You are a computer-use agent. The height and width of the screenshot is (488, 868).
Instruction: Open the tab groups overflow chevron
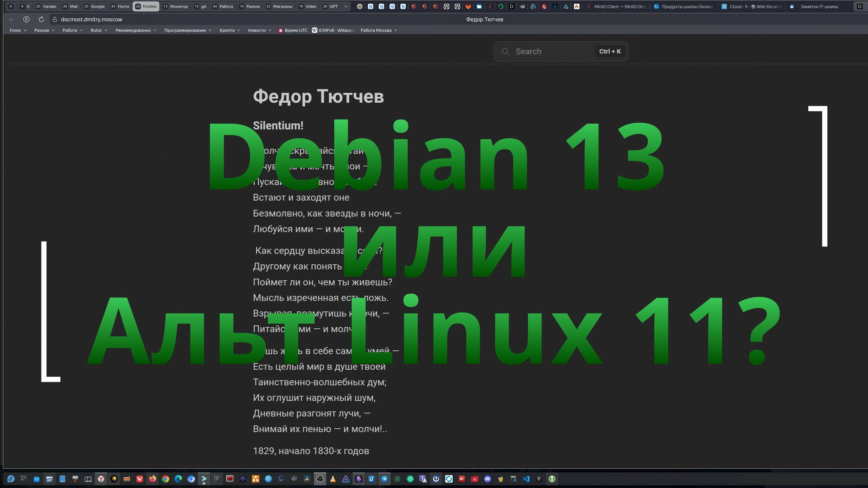345,6
